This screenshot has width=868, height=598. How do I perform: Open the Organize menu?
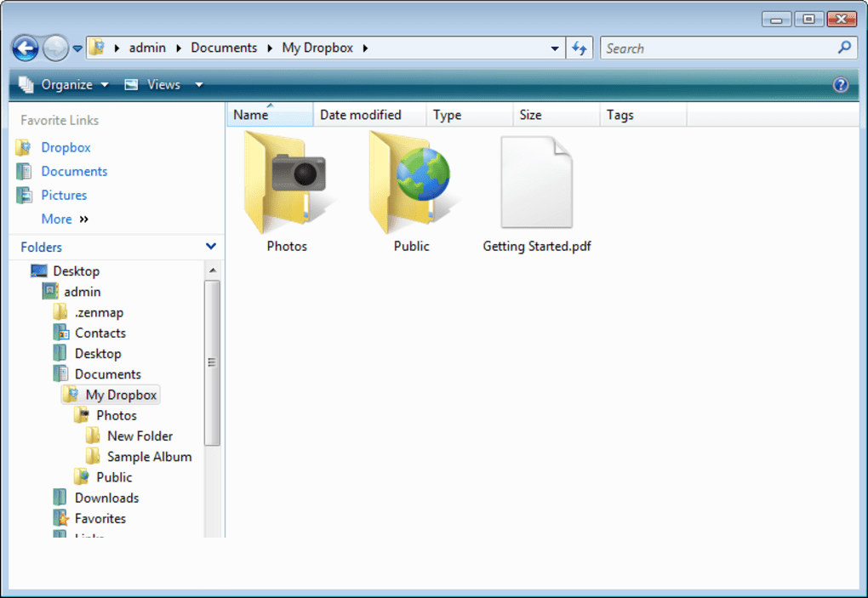(x=64, y=84)
